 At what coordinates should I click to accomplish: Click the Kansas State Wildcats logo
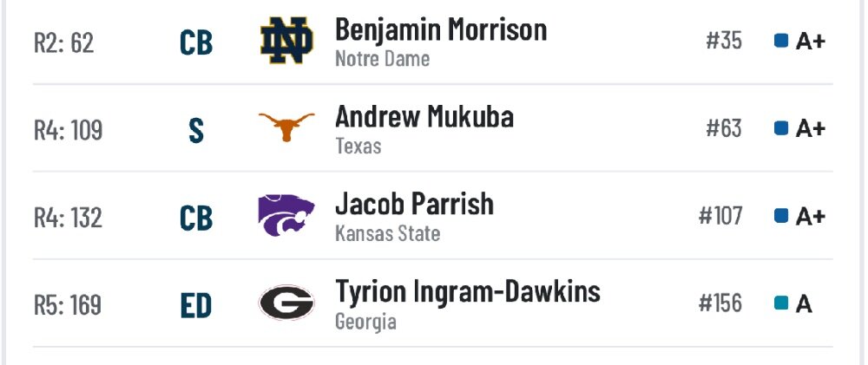pyautogui.click(x=286, y=215)
